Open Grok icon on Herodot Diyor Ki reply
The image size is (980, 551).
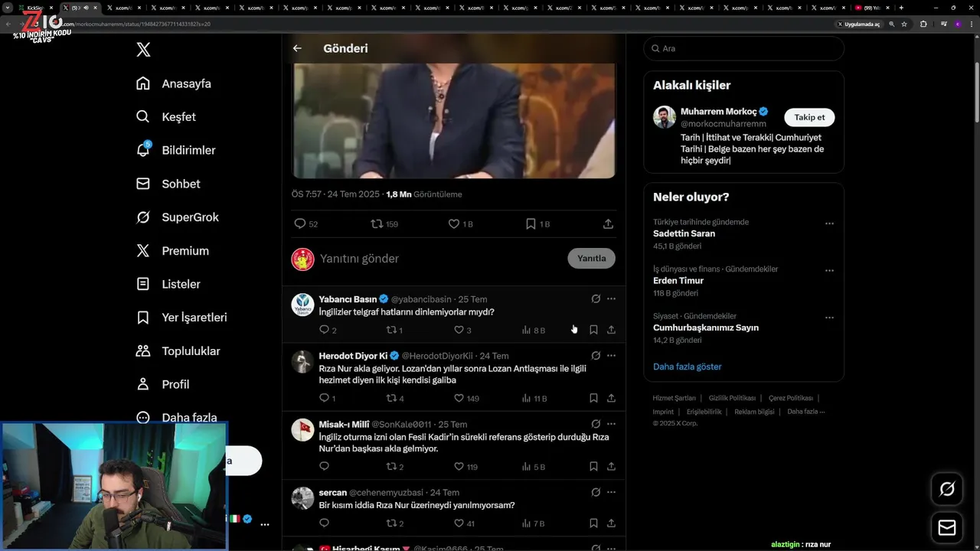click(596, 356)
